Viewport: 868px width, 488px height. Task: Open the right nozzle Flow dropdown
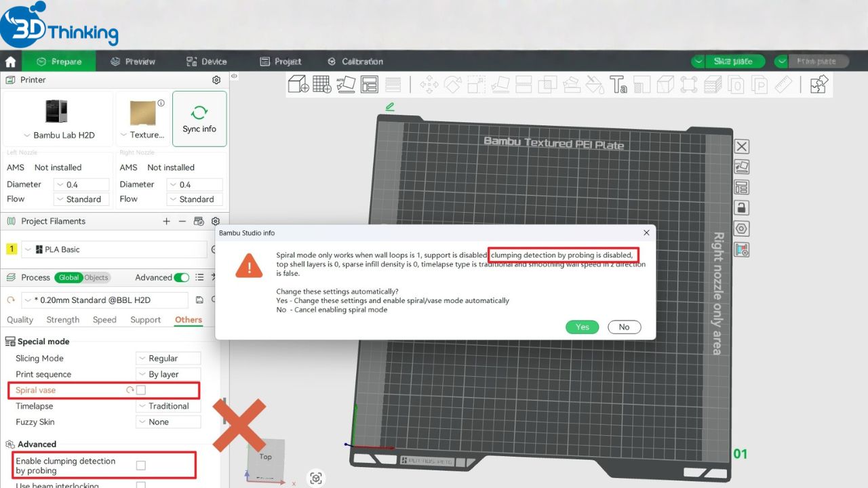(x=195, y=199)
